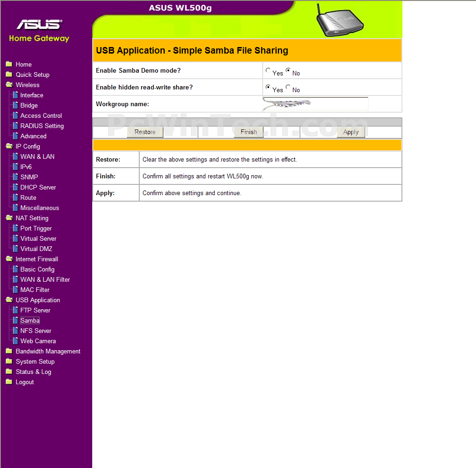Viewport: 476px width, 468px height.
Task: Click the Finish button
Action: pyautogui.click(x=249, y=132)
